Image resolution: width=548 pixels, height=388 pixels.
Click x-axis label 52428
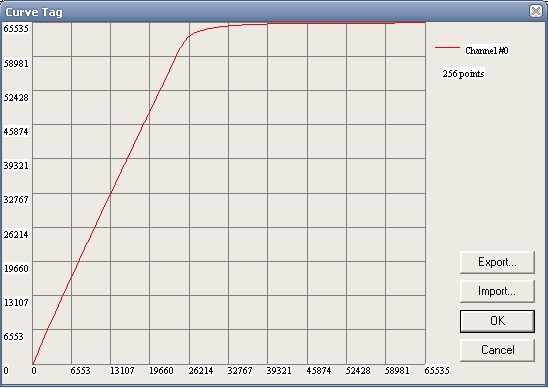pyautogui.click(x=358, y=371)
